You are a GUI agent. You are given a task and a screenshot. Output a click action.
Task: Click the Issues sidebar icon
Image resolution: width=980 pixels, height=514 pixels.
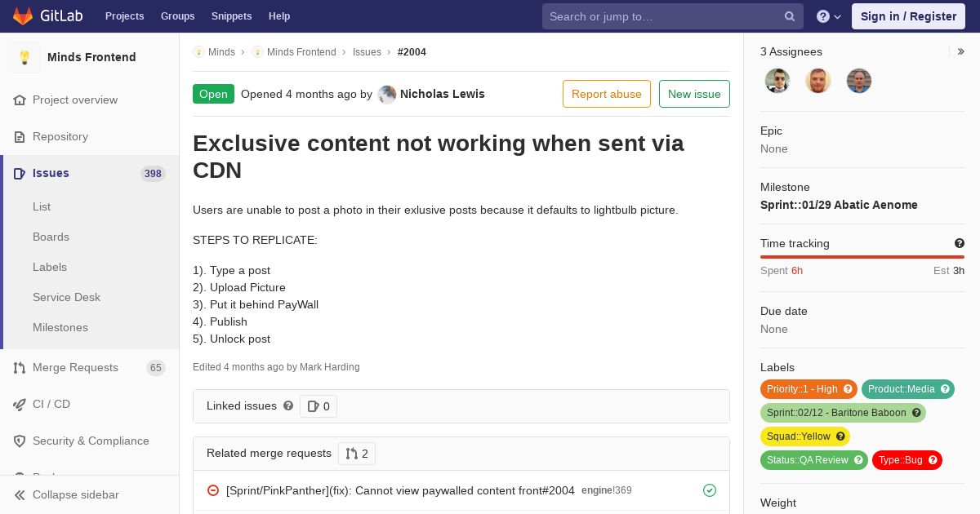pos(20,174)
